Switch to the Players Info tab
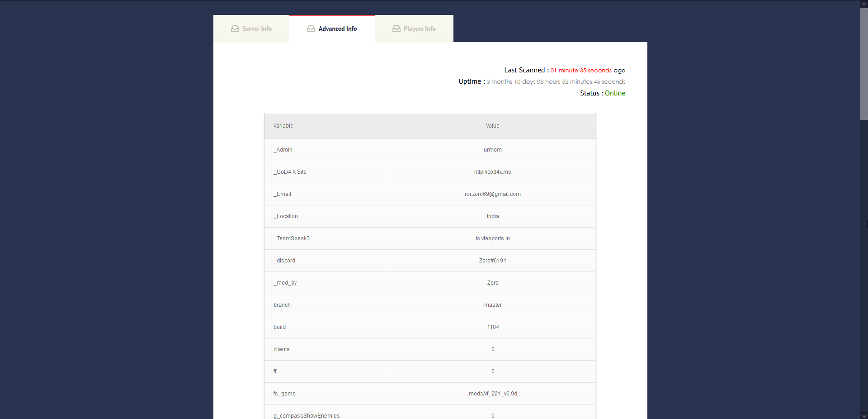This screenshot has width=868, height=419. [x=414, y=29]
